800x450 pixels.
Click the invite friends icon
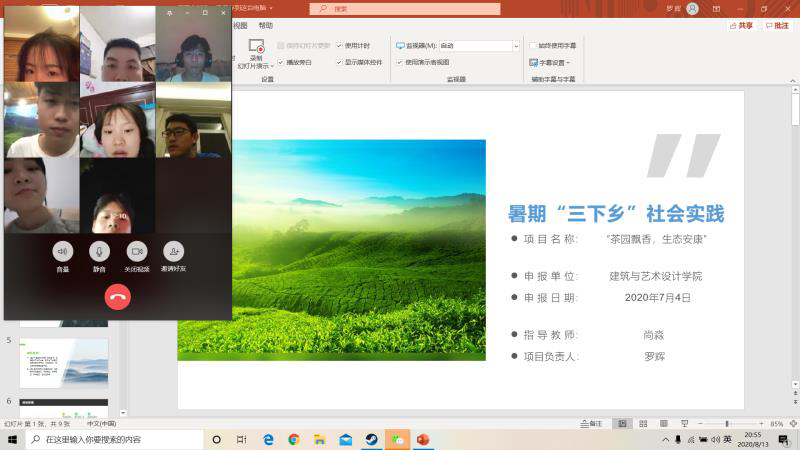(x=174, y=252)
